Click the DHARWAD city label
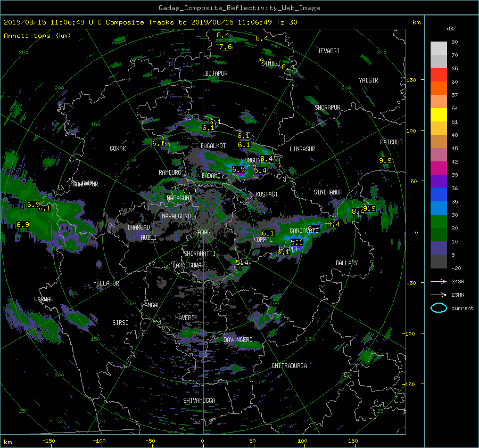This screenshot has height=448, width=479. click(x=139, y=227)
